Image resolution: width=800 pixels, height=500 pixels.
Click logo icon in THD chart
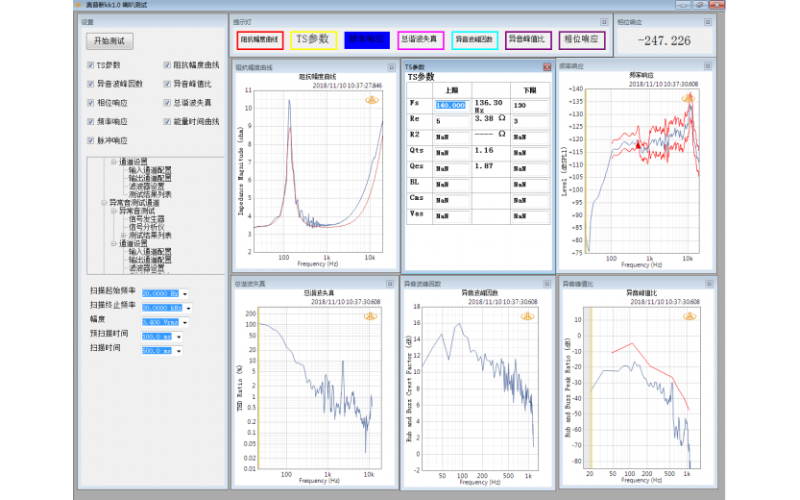(370, 316)
